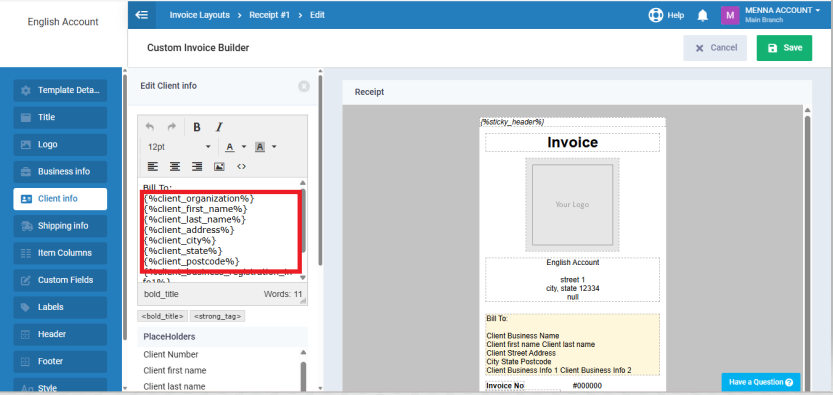Click the {%sticky_header%} area in preview

click(572, 122)
